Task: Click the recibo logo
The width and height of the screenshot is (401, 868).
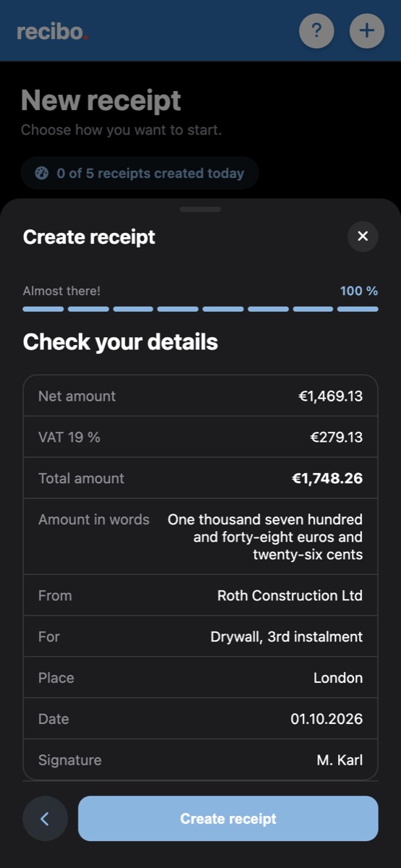Action: click(53, 31)
